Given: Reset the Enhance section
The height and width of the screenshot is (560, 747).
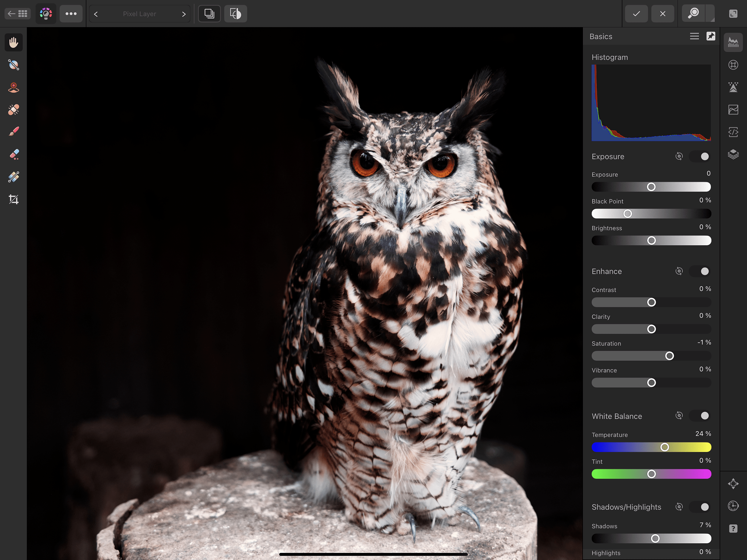Looking at the screenshot, I should coord(679,271).
